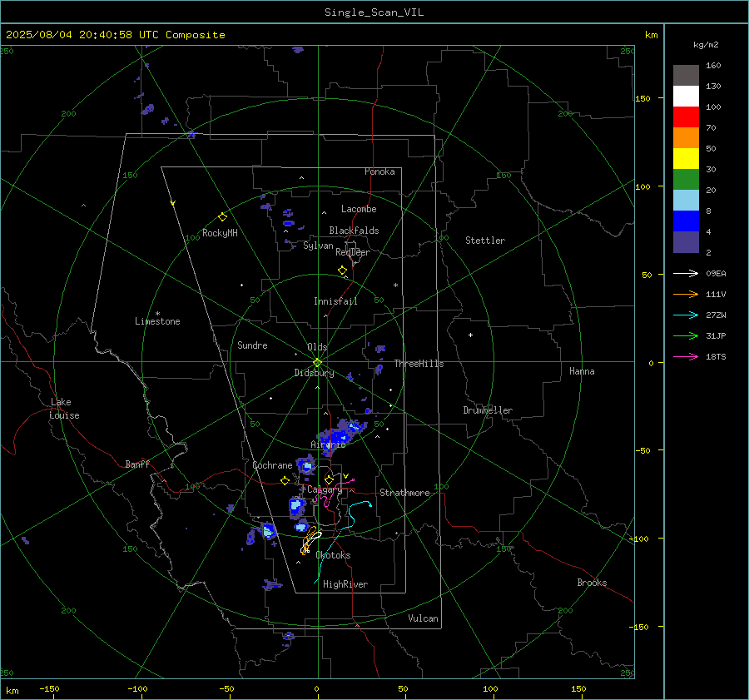This screenshot has height=700, width=749.
Task: Click the white 09EA track arrow
Action: (x=686, y=273)
